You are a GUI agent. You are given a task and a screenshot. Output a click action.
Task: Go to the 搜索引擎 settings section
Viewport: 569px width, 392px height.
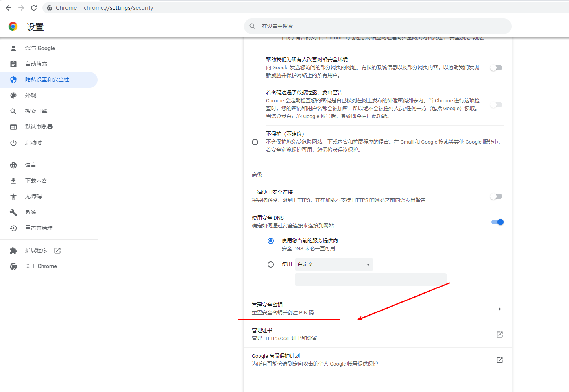pos(36,111)
